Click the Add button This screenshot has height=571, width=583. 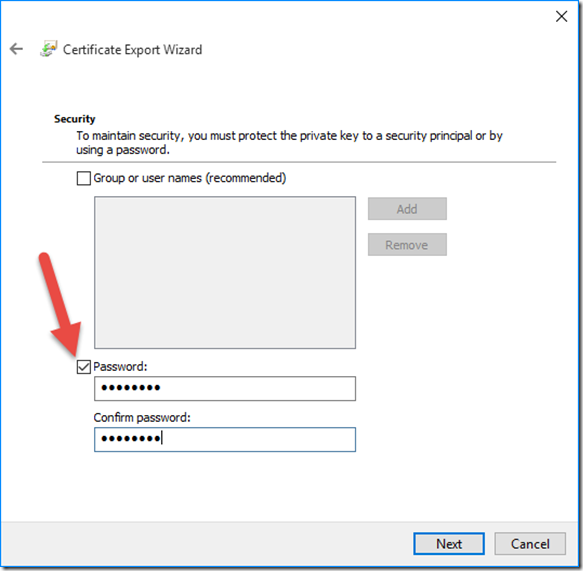click(407, 209)
